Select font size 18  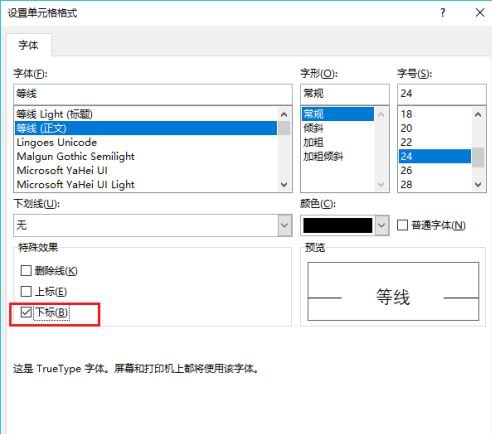click(x=435, y=114)
